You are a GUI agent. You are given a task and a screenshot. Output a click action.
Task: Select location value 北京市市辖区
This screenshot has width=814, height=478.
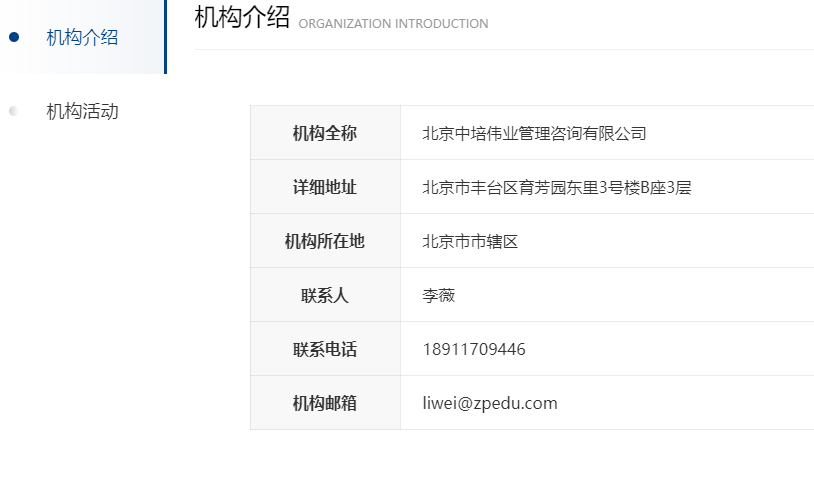point(470,241)
